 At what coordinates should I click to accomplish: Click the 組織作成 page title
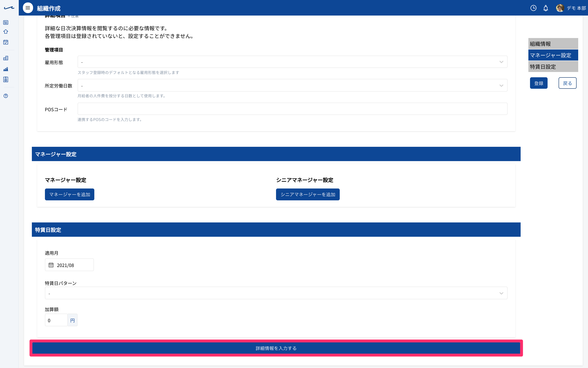49,8
